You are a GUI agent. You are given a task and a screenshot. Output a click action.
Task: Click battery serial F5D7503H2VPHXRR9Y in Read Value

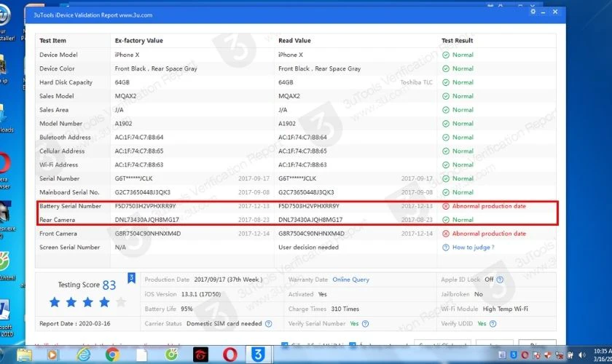point(309,206)
